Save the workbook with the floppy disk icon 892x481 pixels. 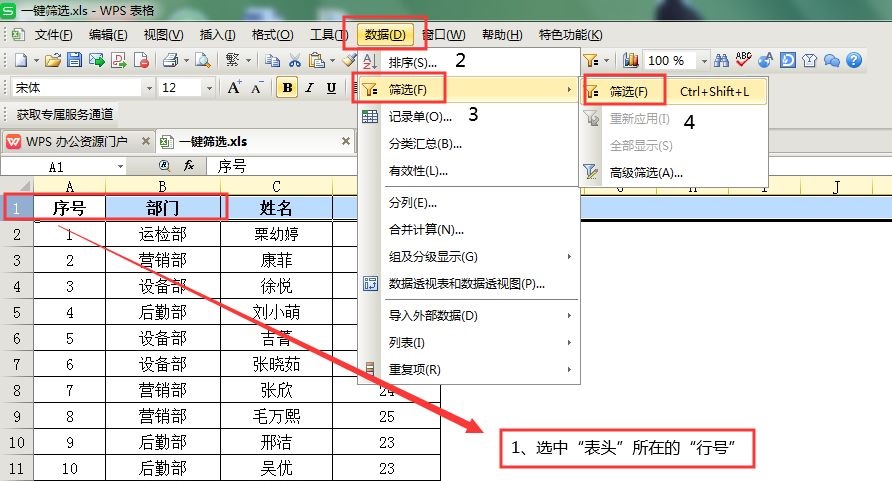(75, 60)
